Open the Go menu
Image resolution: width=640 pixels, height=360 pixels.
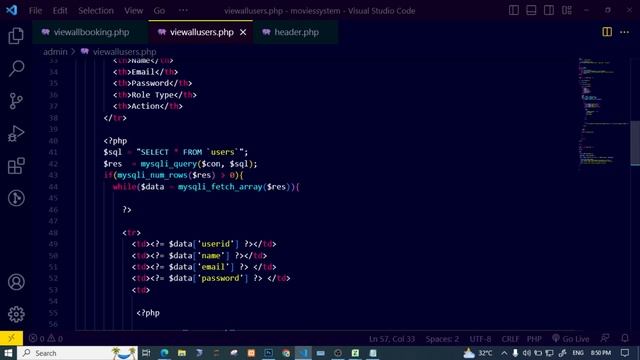click(159, 11)
